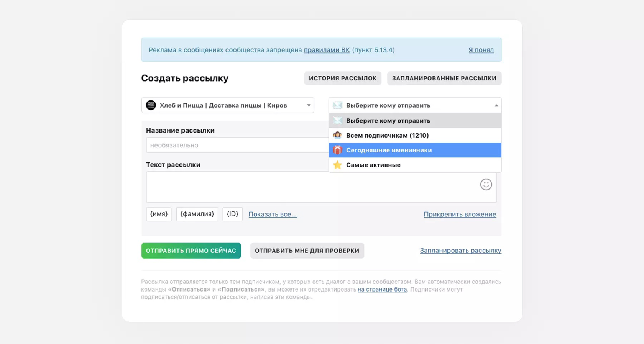
Task: Insert the {фамилия} variable
Action: point(197,214)
